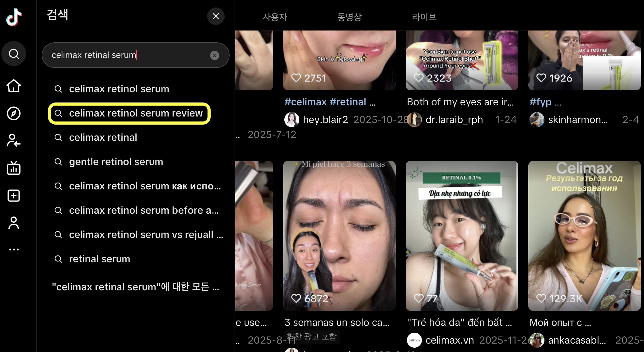Select suggestion 'celimax retinol serum vs rejuall'
The height and width of the screenshot is (352, 644).
click(136, 235)
